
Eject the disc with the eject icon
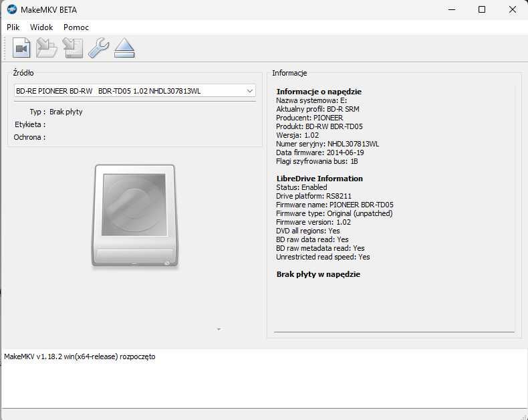(x=124, y=48)
